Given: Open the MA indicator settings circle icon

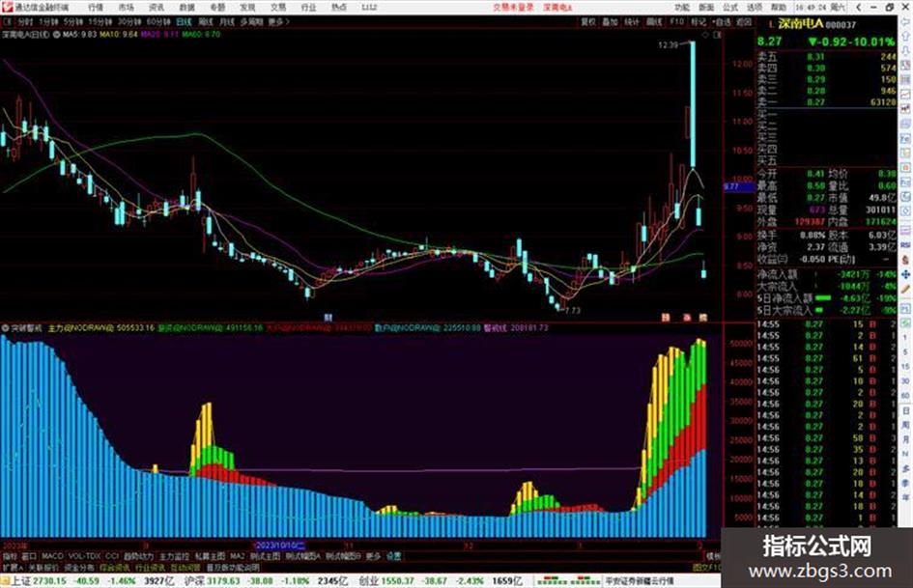Looking at the screenshot, I should point(57,35).
